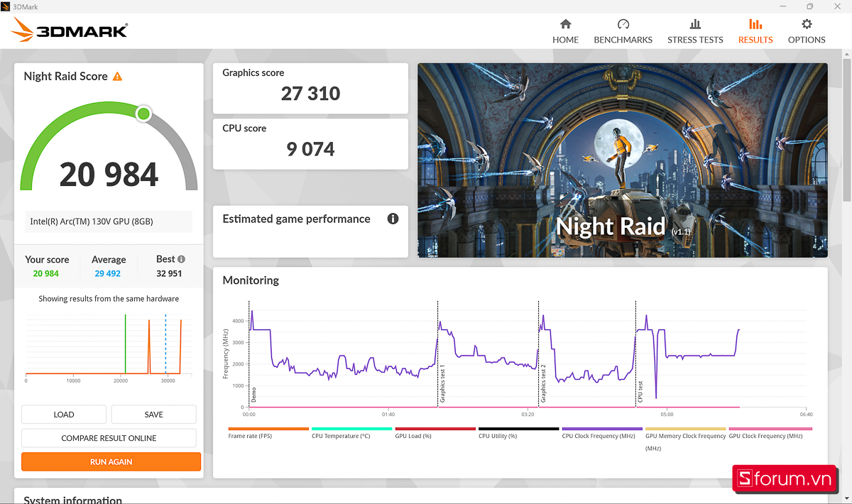The width and height of the screenshot is (852, 504).
Task: Click the Average score 29 492
Action: pos(107,273)
